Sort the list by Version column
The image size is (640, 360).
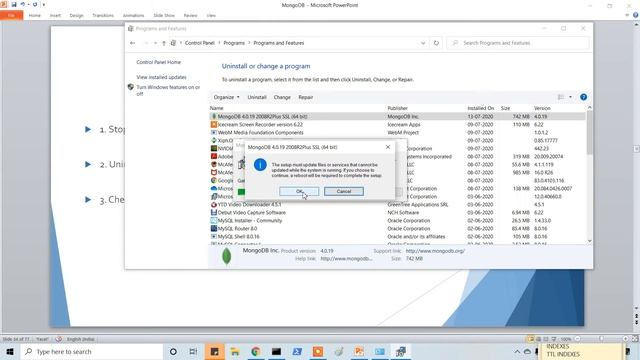pyautogui.click(x=542, y=108)
